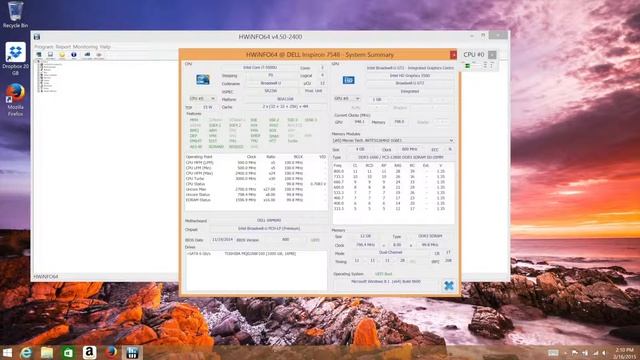Select the TOSHIBA SATA drive entry
Screen dimensions: 640x360
(x=256, y=254)
